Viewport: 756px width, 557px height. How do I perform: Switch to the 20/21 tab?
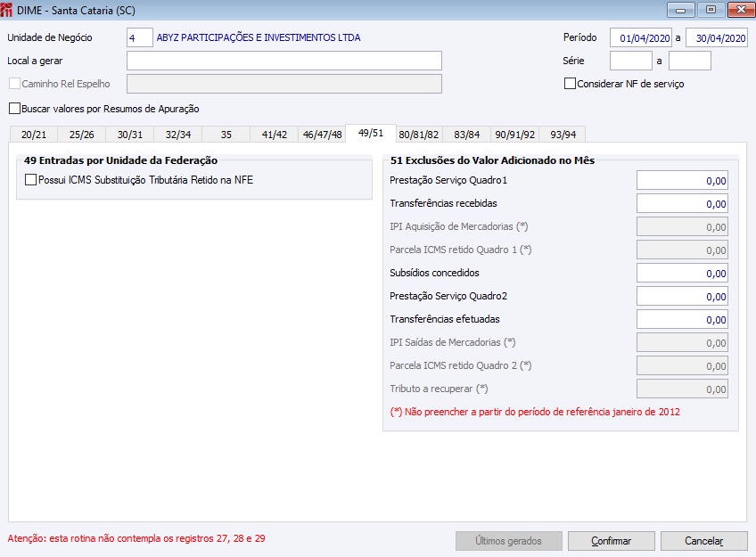coord(34,135)
